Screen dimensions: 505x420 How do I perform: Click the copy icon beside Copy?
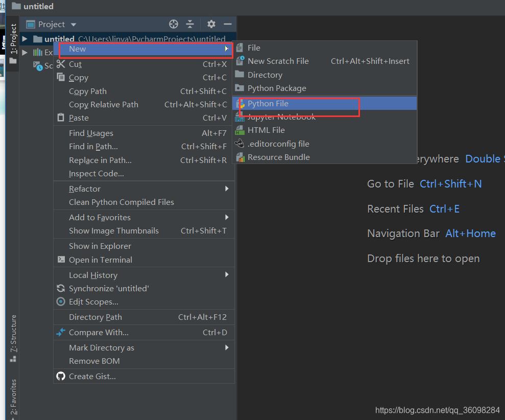point(61,77)
